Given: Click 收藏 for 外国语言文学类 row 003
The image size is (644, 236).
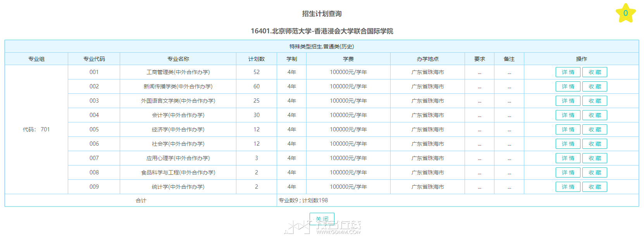Looking at the screenshot, I should [595, 101].
